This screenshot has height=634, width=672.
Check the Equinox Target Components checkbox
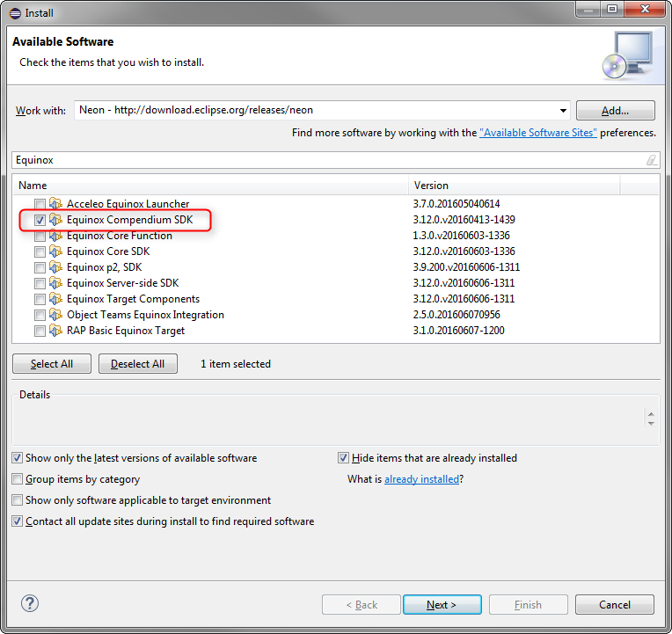click(x=40, y=300)
